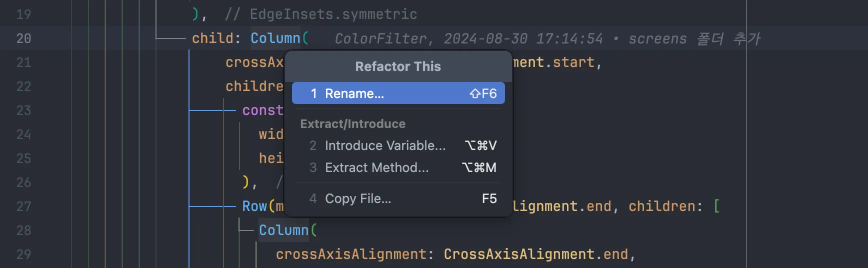Click 'crossAxisAlignment:' on line 29
868x268 pixels.
(355, 254)
